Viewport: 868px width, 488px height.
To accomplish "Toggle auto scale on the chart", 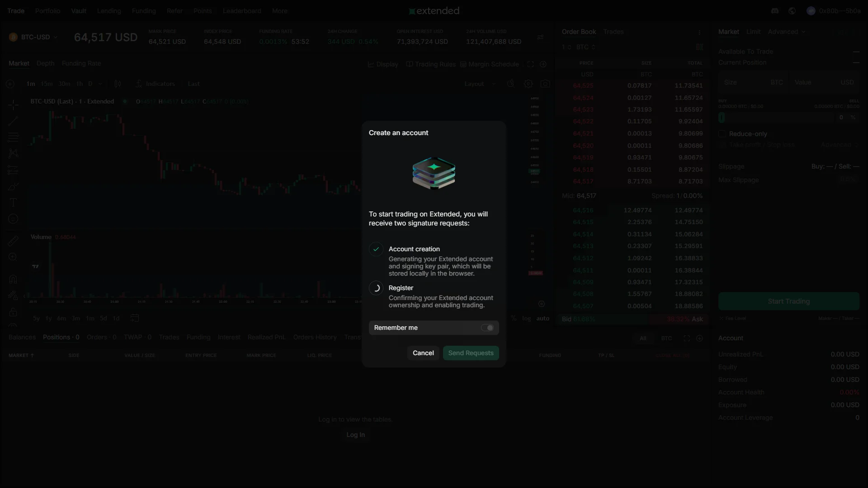I will pyautogui.click(x=543, y=319).
